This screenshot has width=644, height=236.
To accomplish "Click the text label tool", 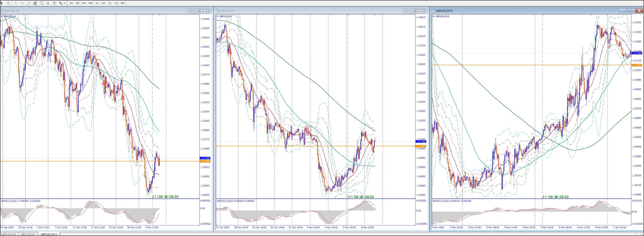I will [x=54, y=3].
